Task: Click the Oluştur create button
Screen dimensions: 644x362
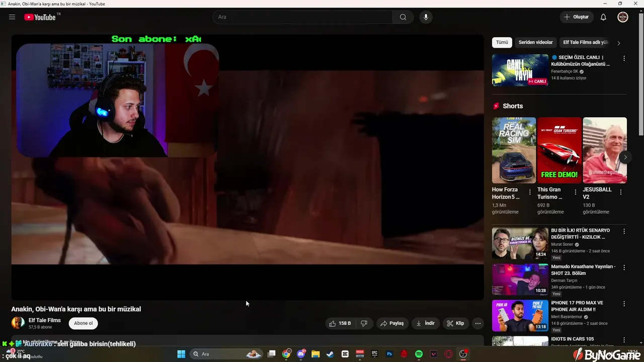Action: pyautogui.click(x=577, y=17)
